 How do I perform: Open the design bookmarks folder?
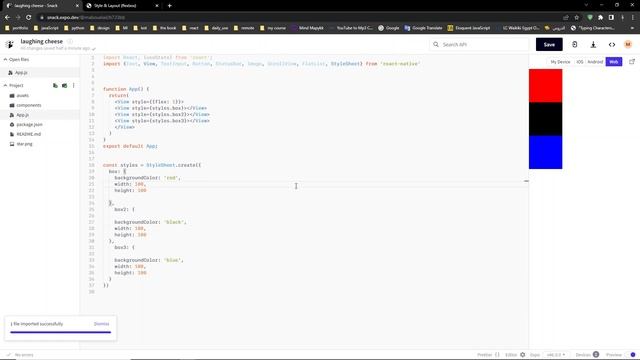tap(100, 28)
